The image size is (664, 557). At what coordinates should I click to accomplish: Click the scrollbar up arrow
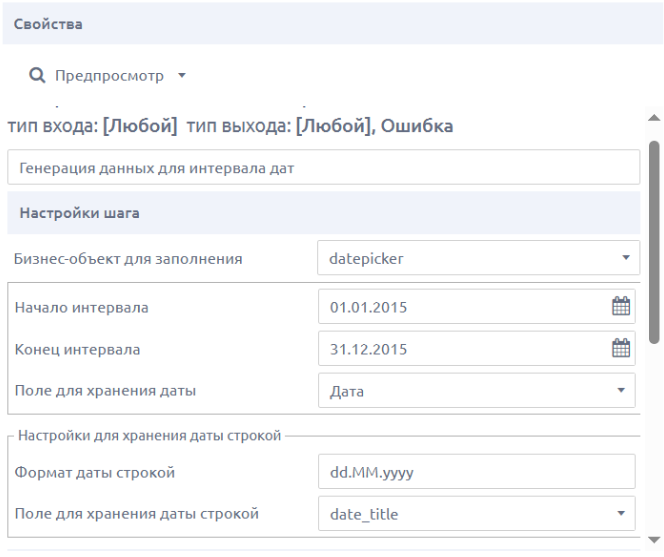655,118
